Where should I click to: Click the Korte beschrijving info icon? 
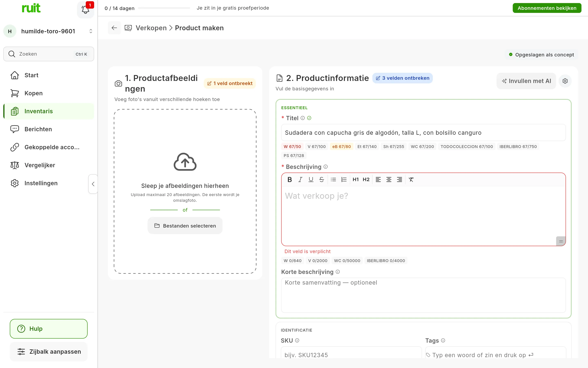[338, 272]
